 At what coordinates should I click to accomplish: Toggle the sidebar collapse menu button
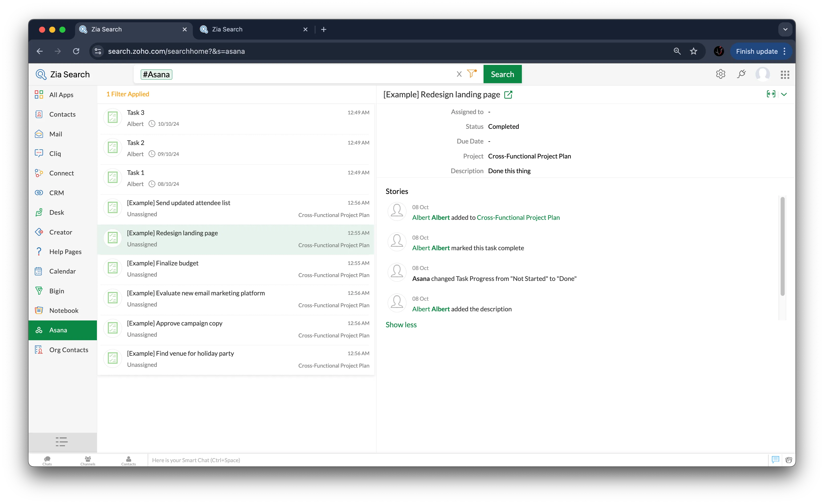[x=62, y=441]
